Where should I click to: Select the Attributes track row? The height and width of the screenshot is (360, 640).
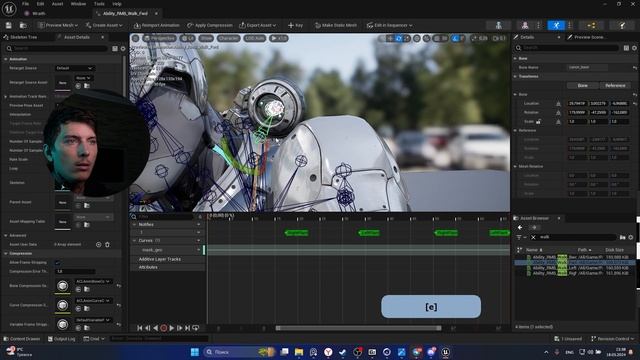click(168, 267)
